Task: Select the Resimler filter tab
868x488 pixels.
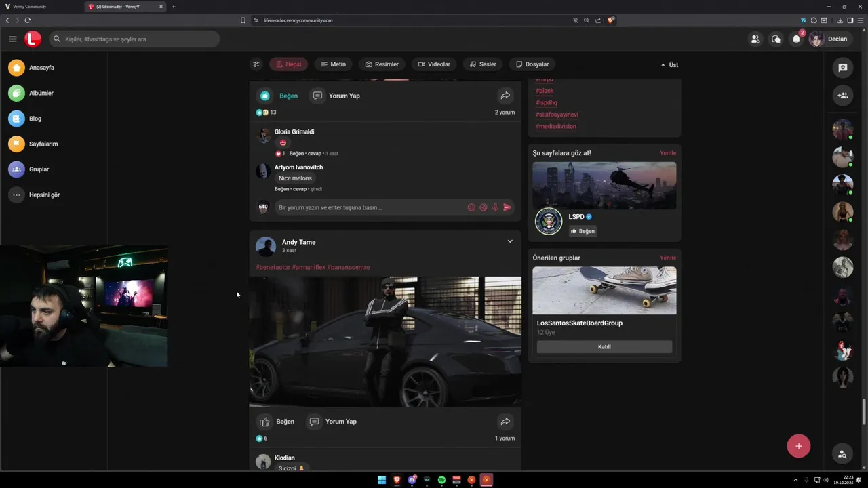Action: pyautogui.click(x=382, y=64)
